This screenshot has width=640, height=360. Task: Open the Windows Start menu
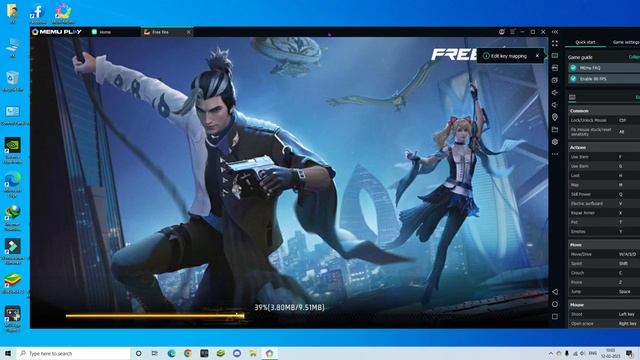(x=8, y=353)
